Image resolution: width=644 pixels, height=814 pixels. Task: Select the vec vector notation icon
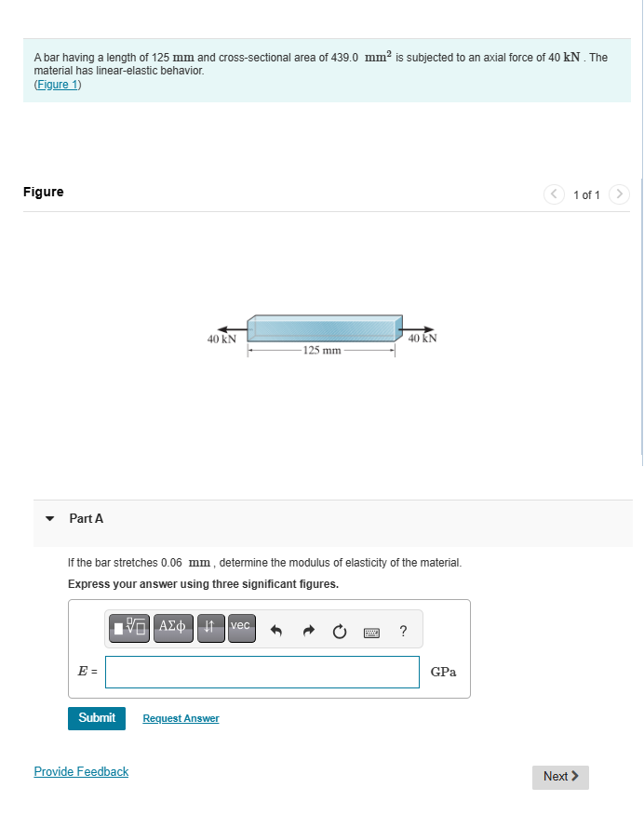tap(240, 628)
